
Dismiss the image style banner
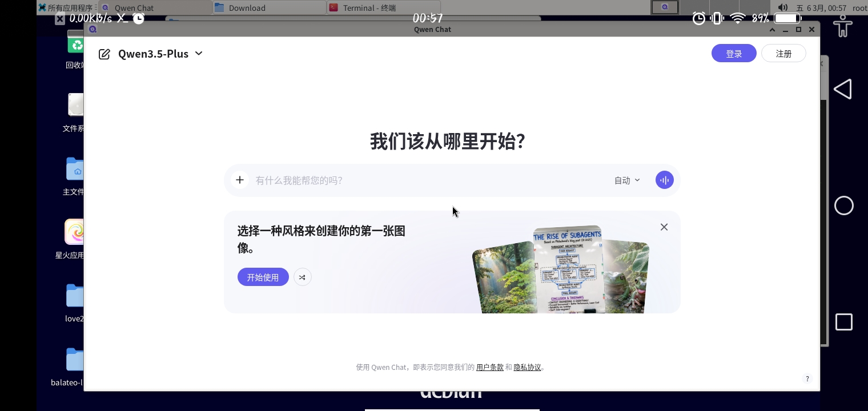(664, 227)
